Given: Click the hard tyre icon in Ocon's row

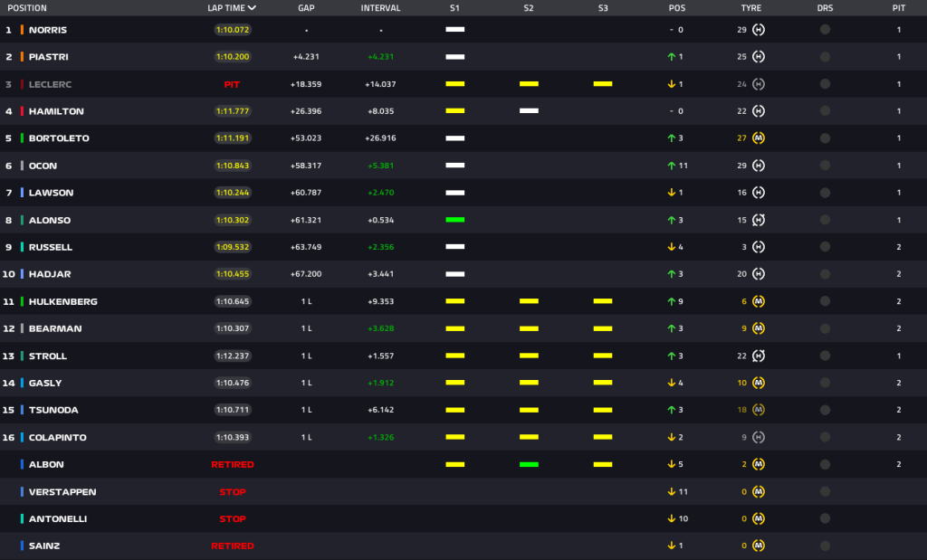Looking at the screenshot, I should click(759, 166).
